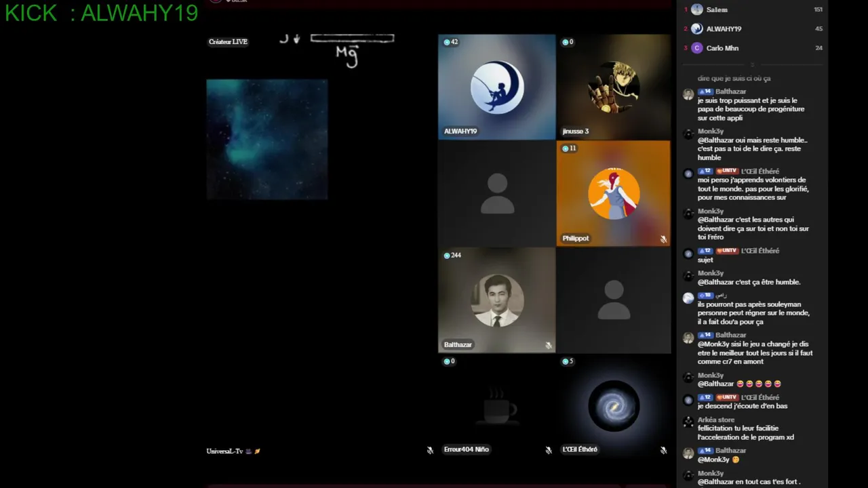Click Carlo Mhn's score 24 in the ranking
The image size is (868, 488).
(x=819, y=48)
